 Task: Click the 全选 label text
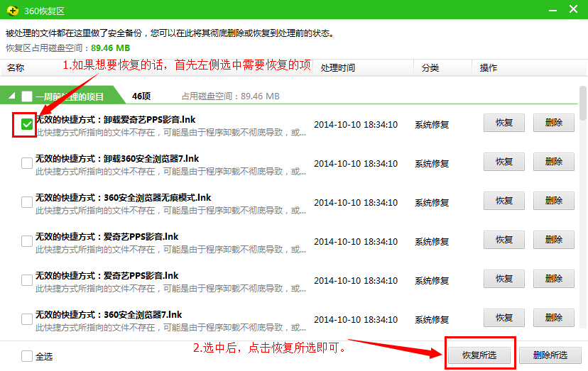click(44, 356)
